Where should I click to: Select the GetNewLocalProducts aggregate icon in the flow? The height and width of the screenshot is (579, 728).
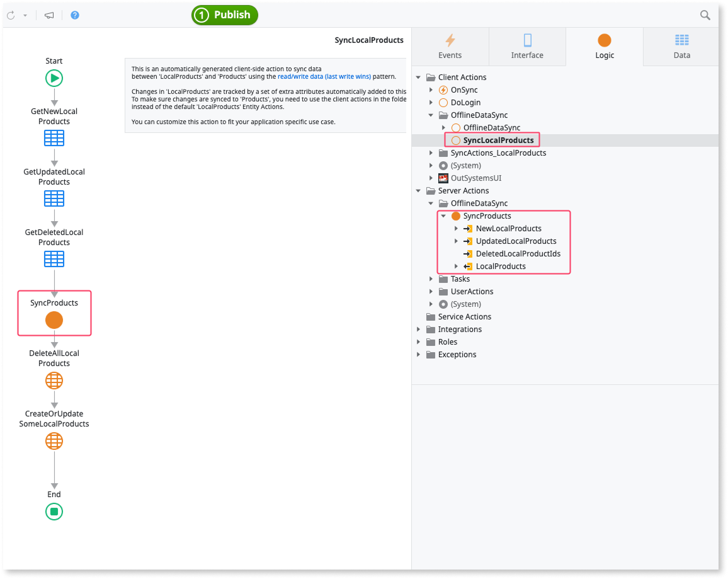54,137
